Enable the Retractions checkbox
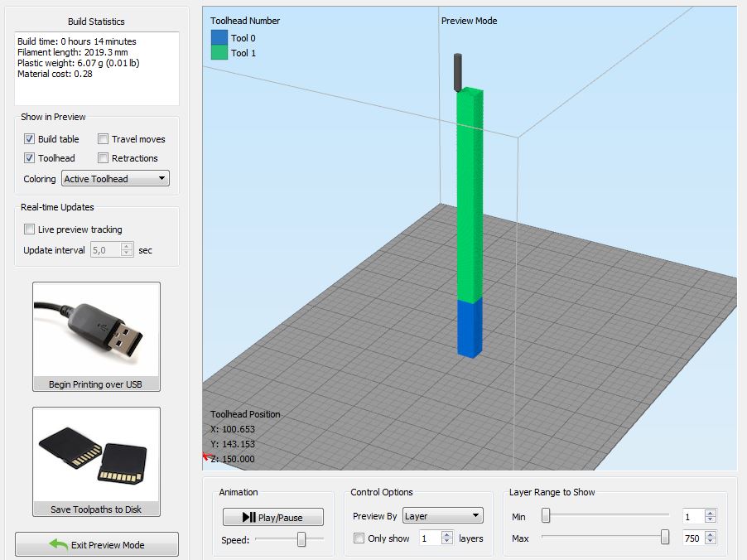This screenshot has width=747, height=560. pyautogui.click(x=104, y=158)
